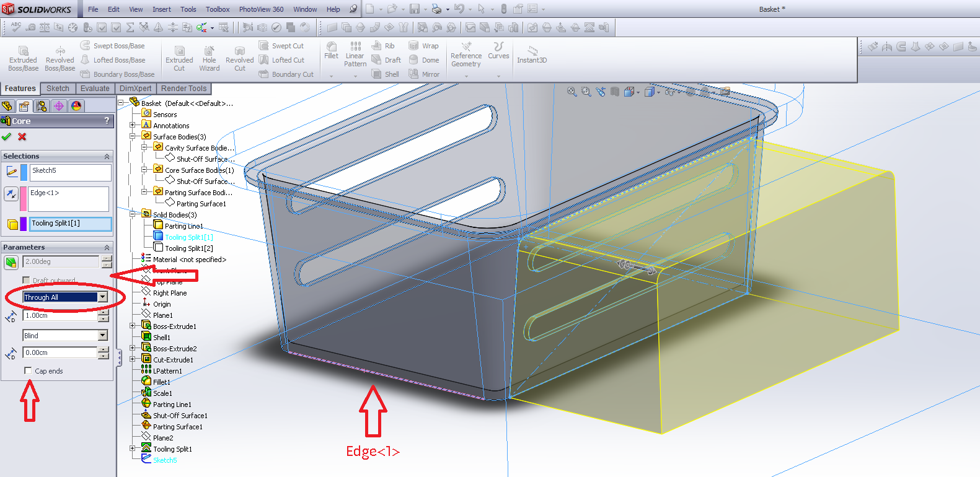This screenshot has width=980, height=477.
Task: Click the 1.00cm depth input field
Action: 60,315
